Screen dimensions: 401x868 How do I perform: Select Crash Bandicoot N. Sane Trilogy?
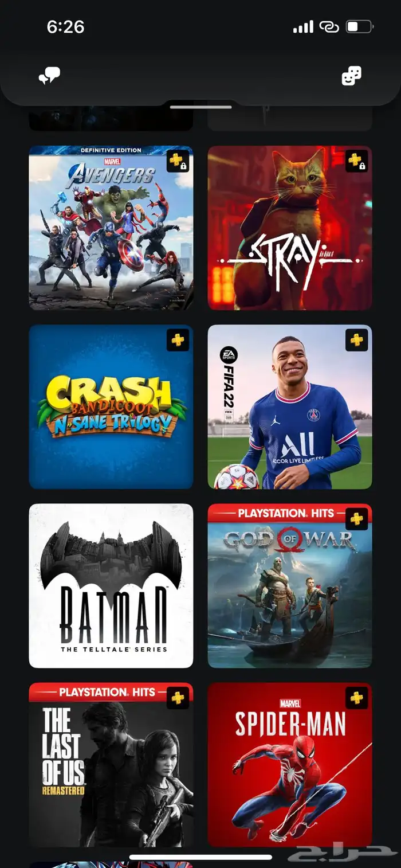[111, 407]
